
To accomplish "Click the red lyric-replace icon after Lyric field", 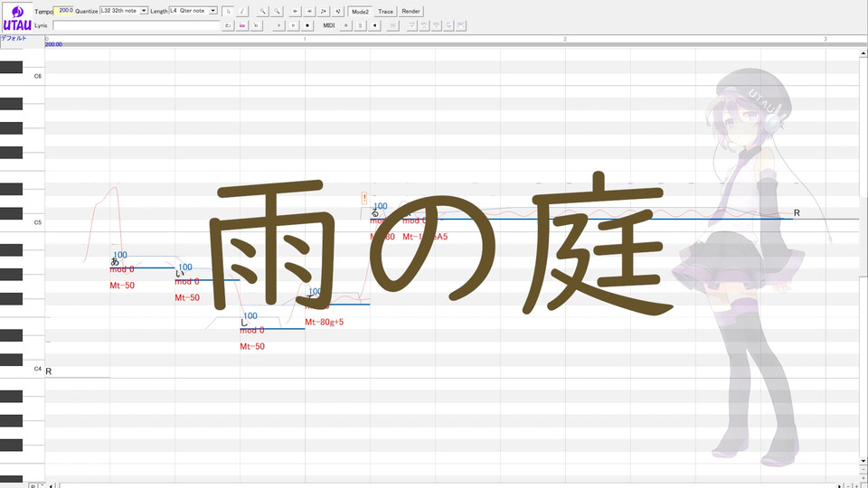I will pyautogui.click(x=228, y=25).
